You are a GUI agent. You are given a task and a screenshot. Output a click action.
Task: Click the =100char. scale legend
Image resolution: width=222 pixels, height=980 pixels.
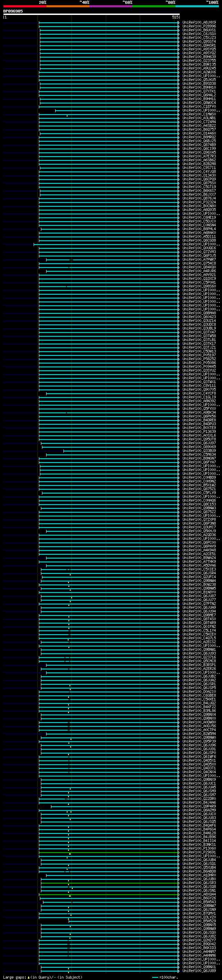click(x=165, y=977)
